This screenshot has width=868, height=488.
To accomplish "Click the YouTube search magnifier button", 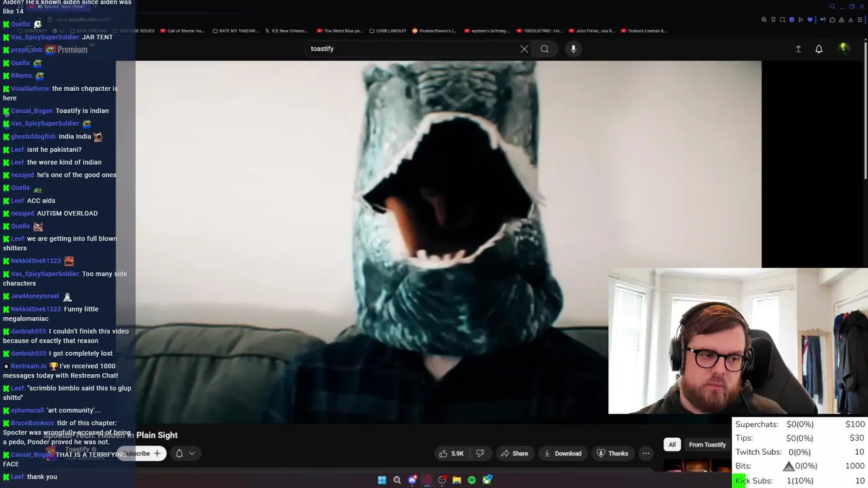I will (x=545, y=49).
